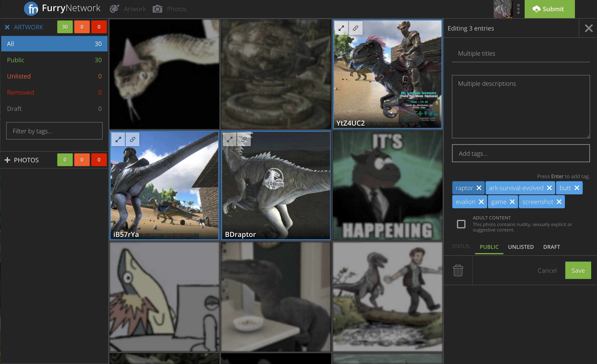
Task: Set status to Unlisted
Action: coord(521,247)
